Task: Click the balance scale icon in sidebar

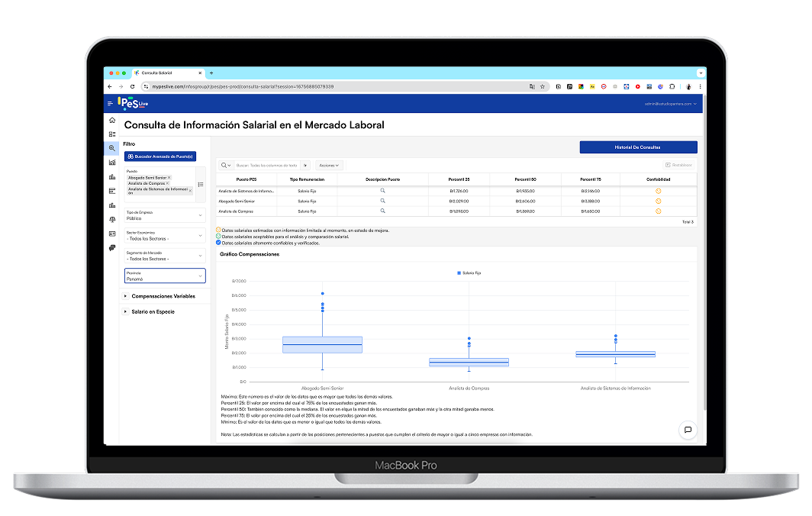Action: (x=112, y=219)
